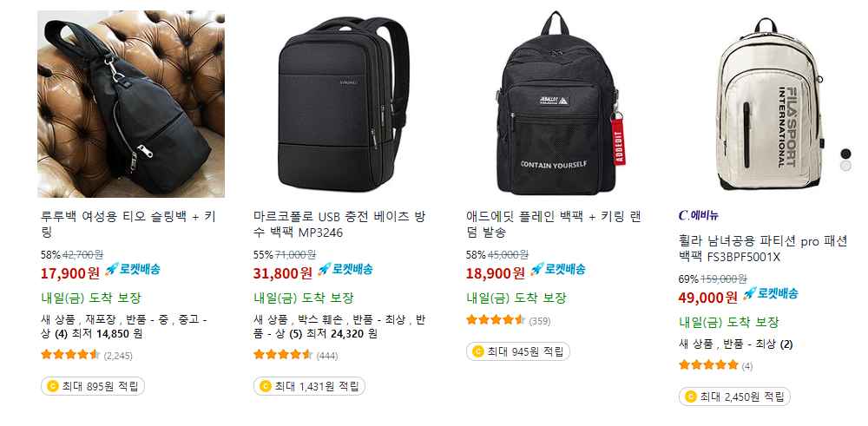This screenshot has width=868, height=426.
Task: Click the Rocket delivery badge beside 49,000원
Action: (x=770, y=293)
